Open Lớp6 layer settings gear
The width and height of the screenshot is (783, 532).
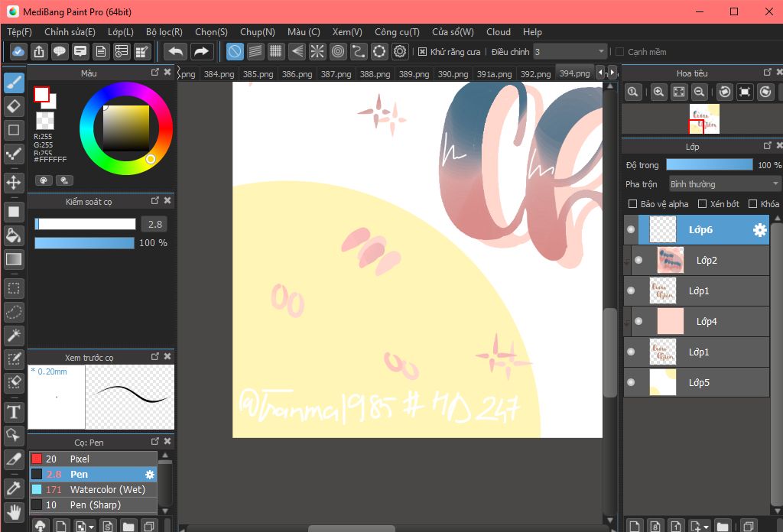tap(759, 229)
